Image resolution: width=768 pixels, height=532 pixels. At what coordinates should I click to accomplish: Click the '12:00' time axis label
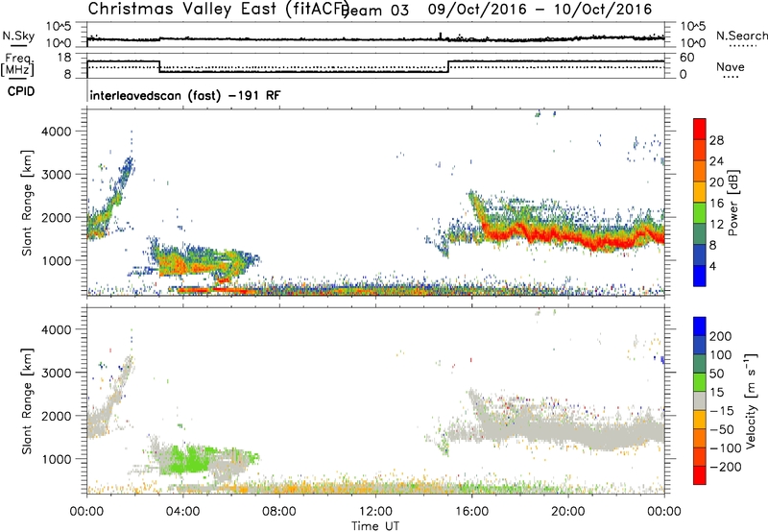point(375,512)
